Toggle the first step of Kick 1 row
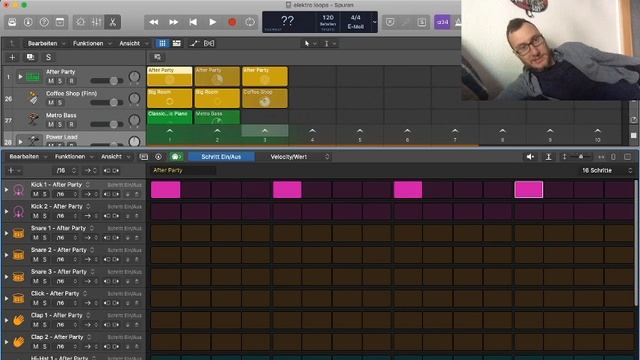 point(165,190)
